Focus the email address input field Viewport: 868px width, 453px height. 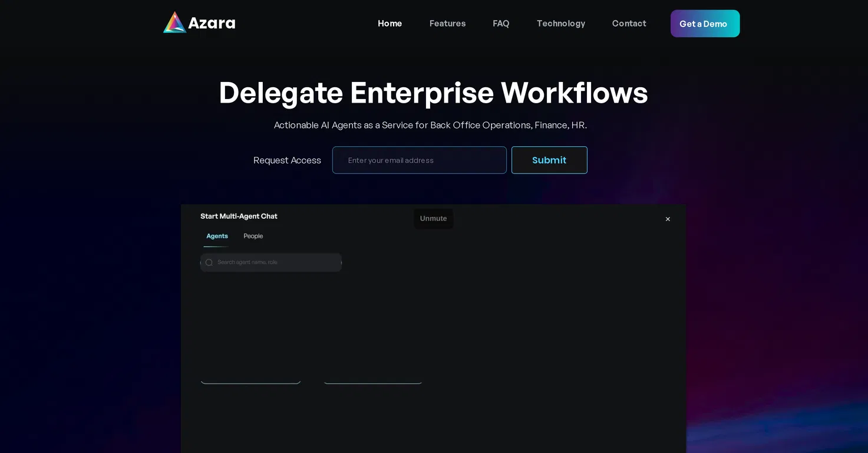point(420,160)
